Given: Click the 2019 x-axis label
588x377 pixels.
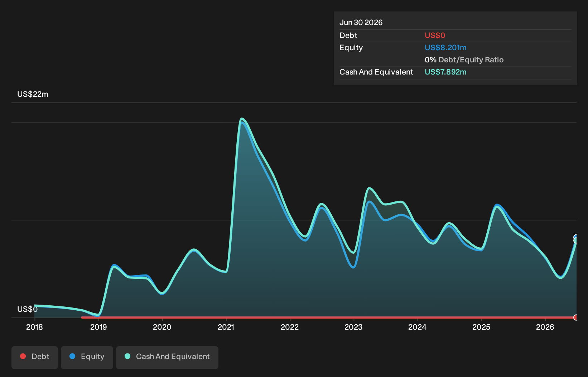Looking at the screenshot, I should pos(98,327).
